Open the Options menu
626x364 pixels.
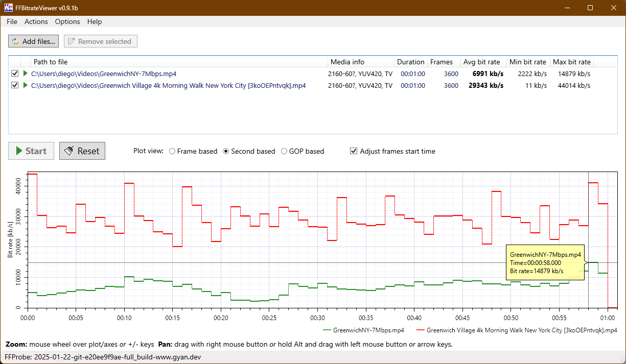(x=67, y=21)
